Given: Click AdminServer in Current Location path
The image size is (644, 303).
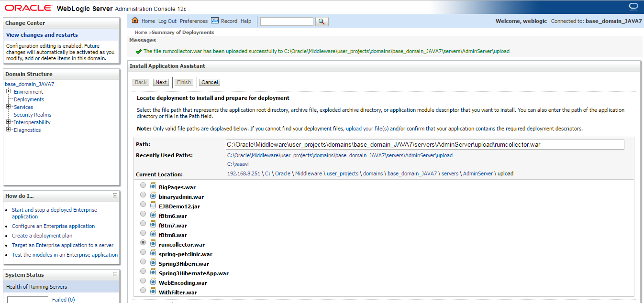Looking at the screenshot, I should (x=478, y=173).
